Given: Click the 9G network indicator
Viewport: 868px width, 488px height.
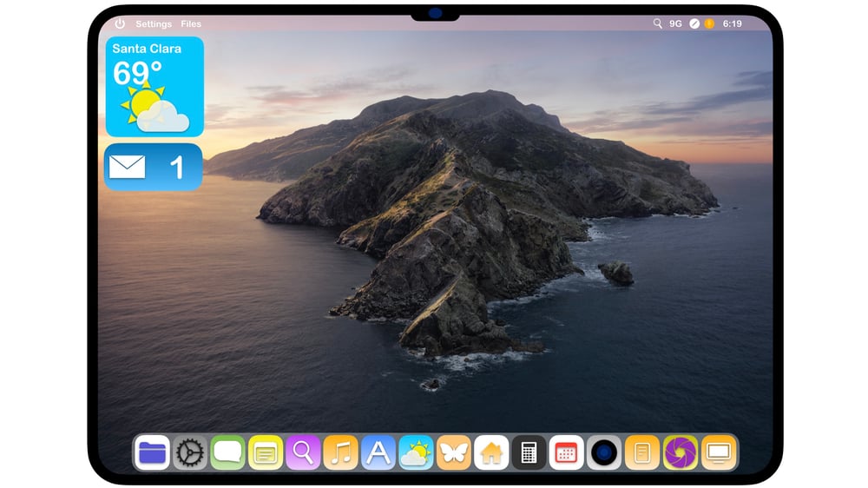Looking at the screenshot, I should point(675,23).
